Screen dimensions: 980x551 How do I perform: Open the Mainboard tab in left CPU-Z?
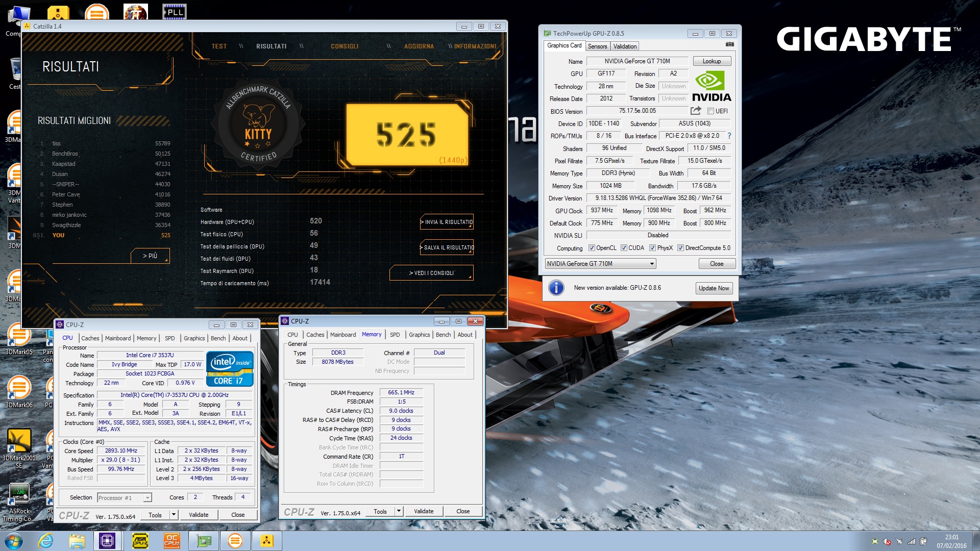[118, 338]
